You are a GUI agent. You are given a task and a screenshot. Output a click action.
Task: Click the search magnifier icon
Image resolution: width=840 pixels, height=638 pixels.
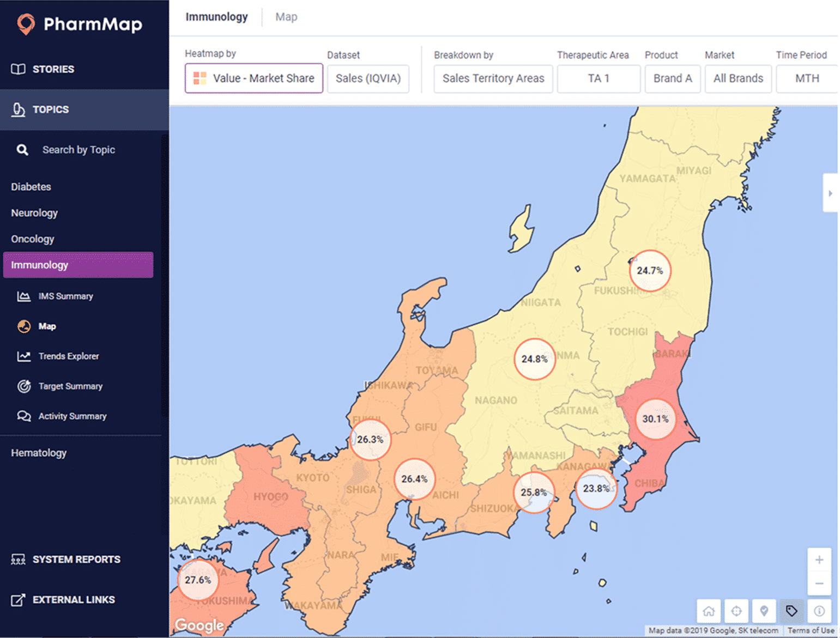pyautogui.click(x=22, y=150)
